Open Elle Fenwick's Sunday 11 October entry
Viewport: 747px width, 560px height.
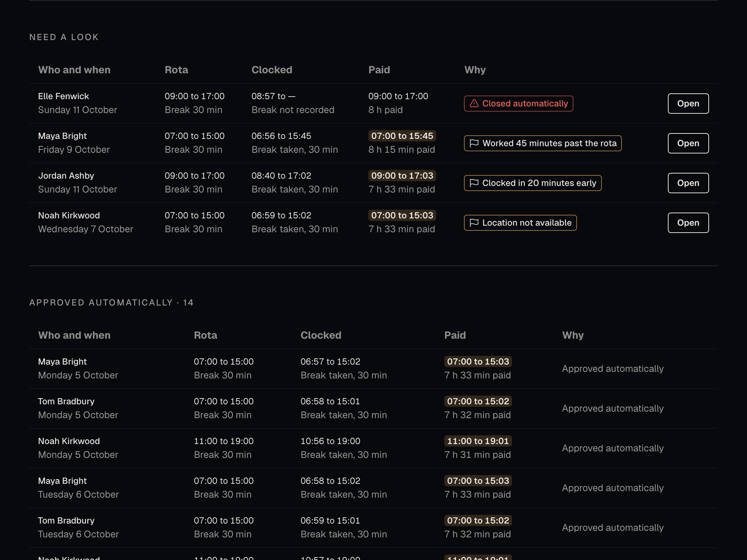(688, 104)
